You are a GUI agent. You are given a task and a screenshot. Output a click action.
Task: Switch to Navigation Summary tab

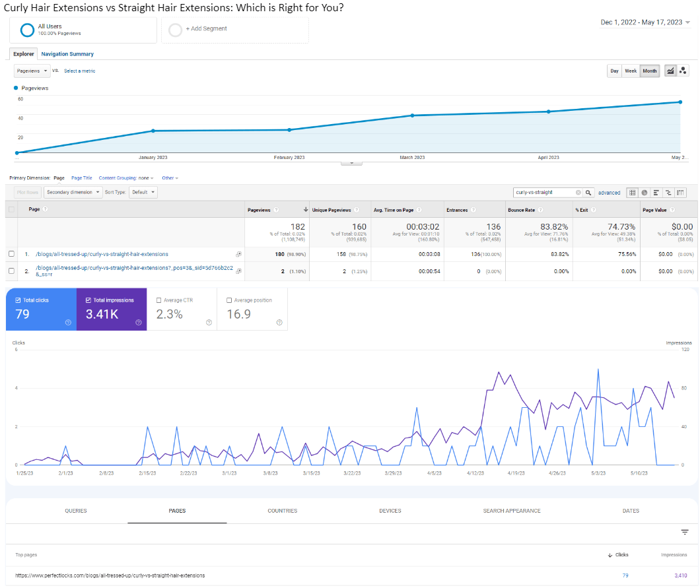(x=67, y=54)
